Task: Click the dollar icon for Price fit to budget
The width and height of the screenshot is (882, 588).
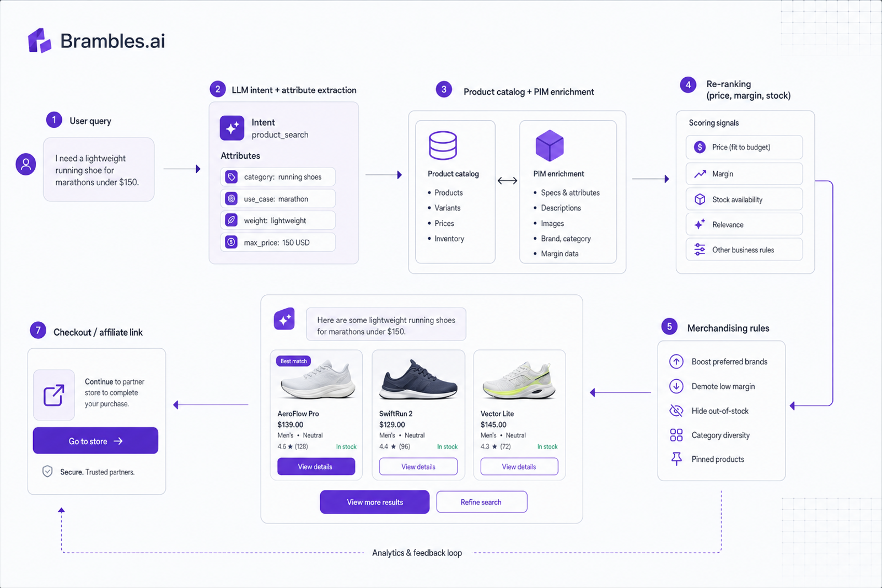Action: [700, 147]
